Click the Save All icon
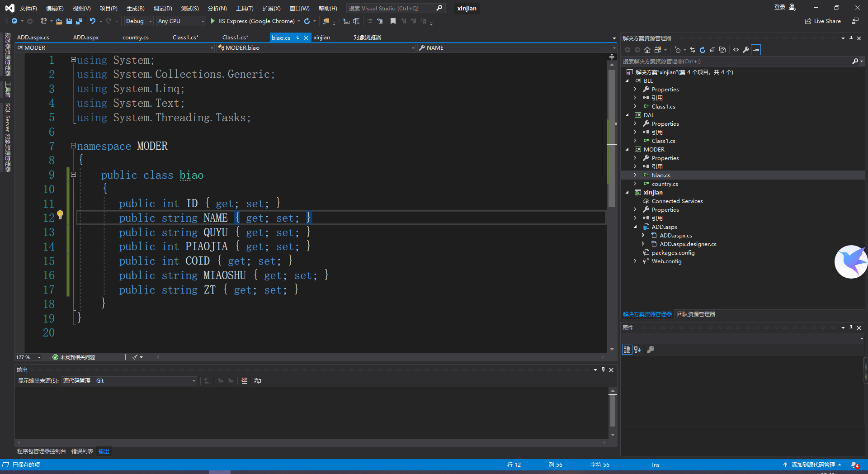Screen dimensions: 868x474 (x=79, y=21)
